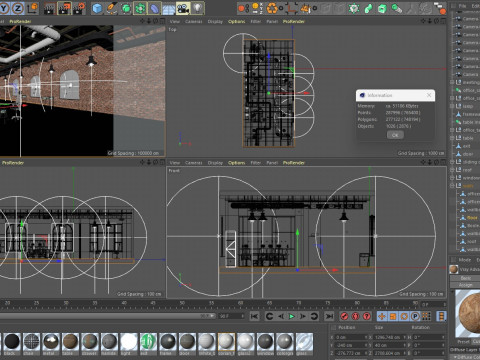This screenshot has width=480, height=360.
Task: Click the green screw-shaped toolbar icon
Action: pos(396,8)
